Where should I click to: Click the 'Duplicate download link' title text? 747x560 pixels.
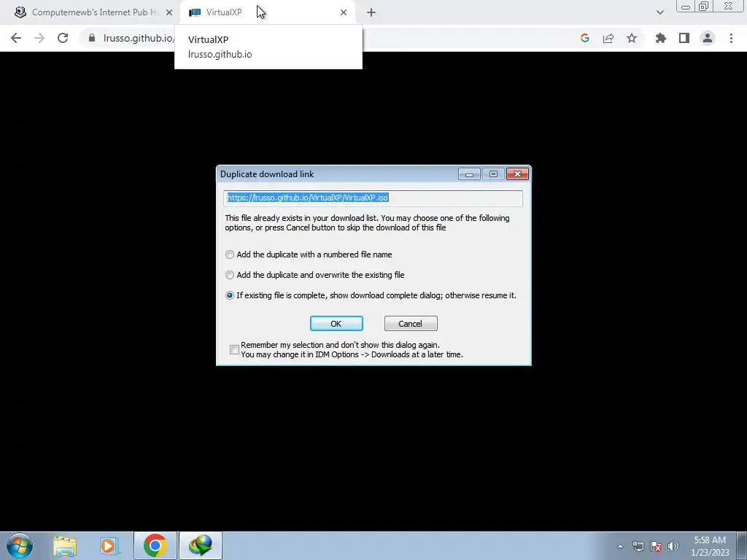click(267, 174)
